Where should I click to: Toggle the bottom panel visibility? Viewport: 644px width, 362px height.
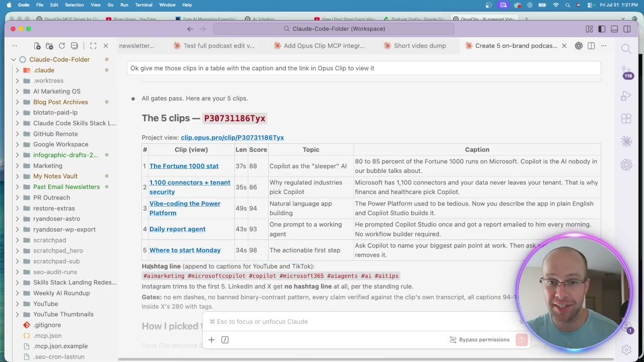click(614, 29)
